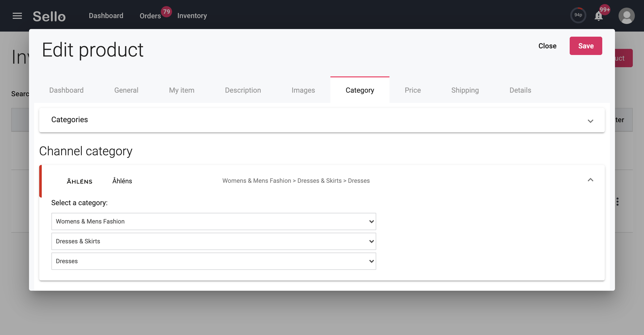Viewport: 644px width, 335px height.
Task: Click the Sello logo
Action: click(49, 16)
